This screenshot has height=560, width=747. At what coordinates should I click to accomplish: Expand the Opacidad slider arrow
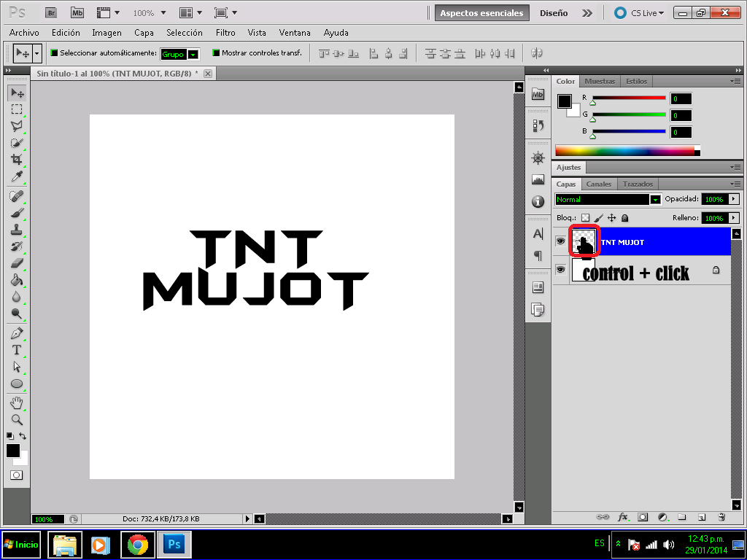click(733, 199)
